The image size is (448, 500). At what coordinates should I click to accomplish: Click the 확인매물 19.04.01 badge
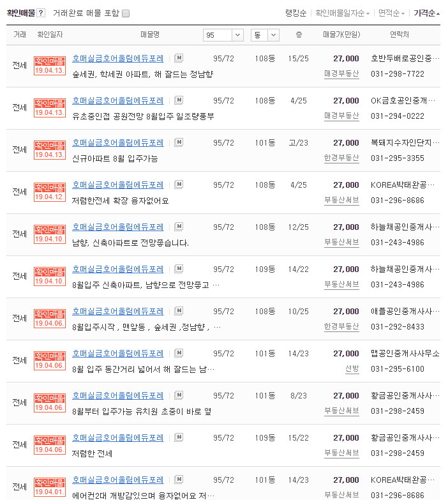pos(50,487)
